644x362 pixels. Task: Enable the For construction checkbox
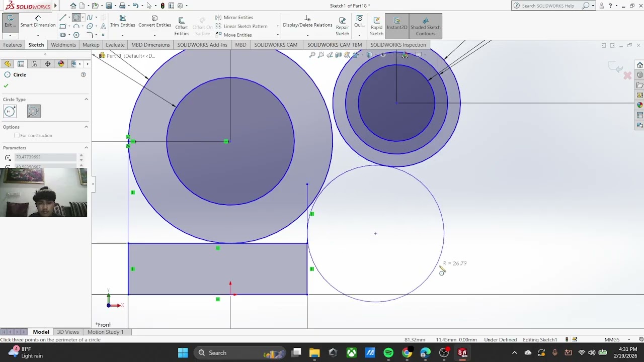[17, 136]
